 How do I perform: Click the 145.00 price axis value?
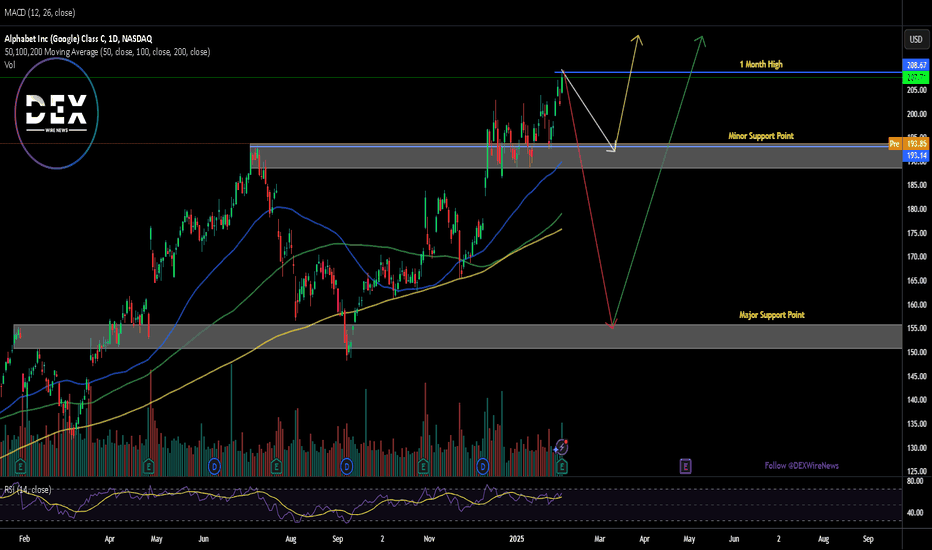coord(916,376)
